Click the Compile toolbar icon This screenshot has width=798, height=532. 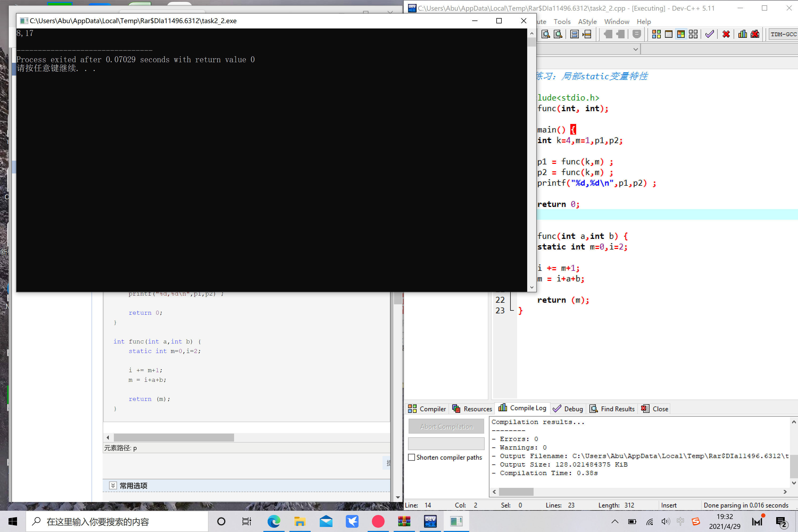click(656, 34)
